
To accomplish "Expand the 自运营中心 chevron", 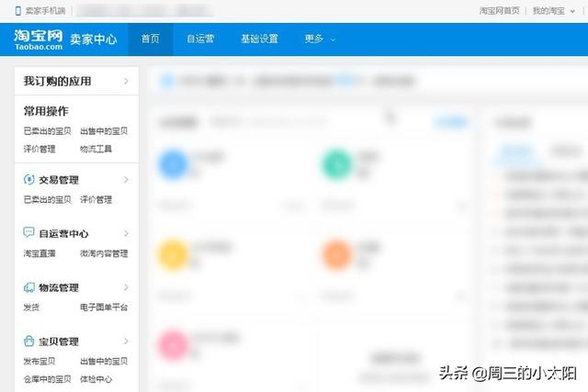I will 127,234.
